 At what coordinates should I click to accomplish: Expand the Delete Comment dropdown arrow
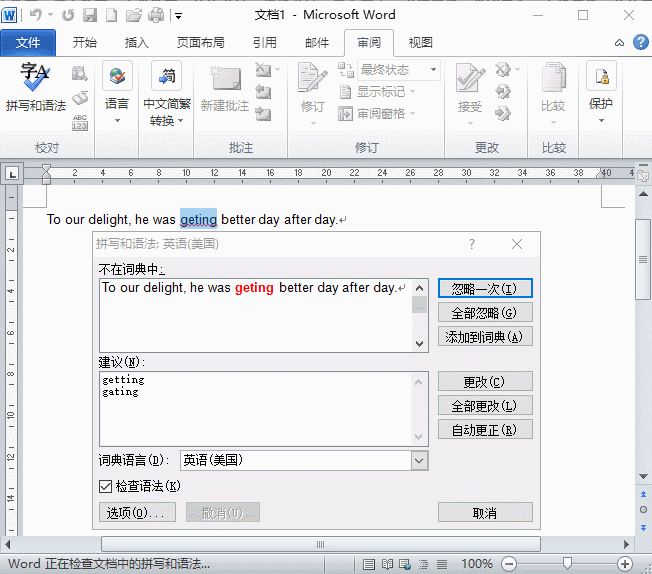point(277,69)
